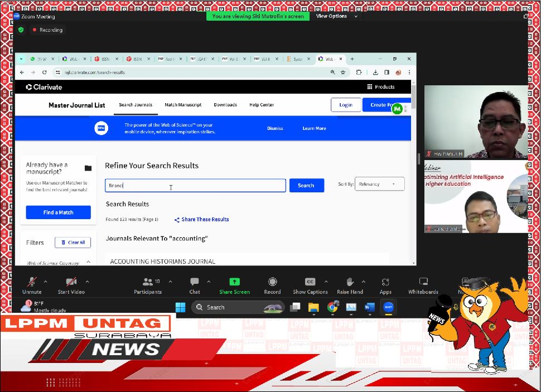Click the browser downloads icon
The width and height of the screenshot is (541, 392).
point(375,72)
